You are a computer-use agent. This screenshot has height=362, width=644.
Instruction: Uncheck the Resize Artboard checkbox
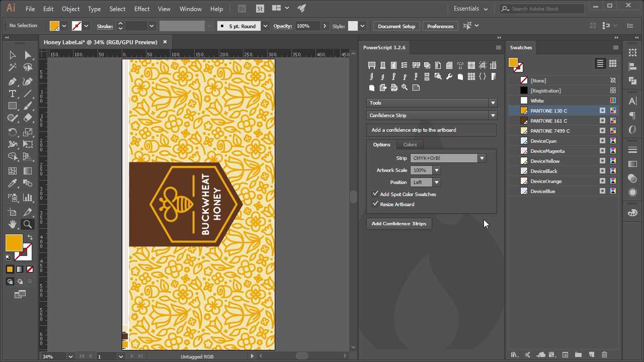tap(375, 204)
